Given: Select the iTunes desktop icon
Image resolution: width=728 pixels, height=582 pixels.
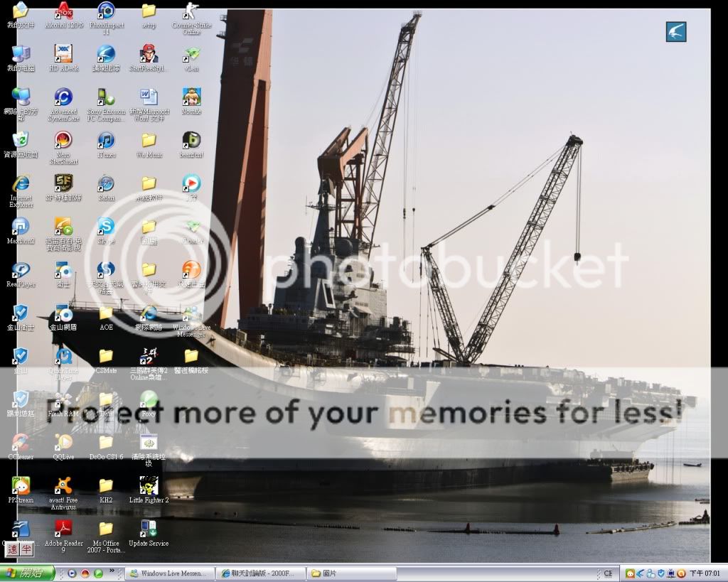Looking at the screenshot, I should pos(106,141).
